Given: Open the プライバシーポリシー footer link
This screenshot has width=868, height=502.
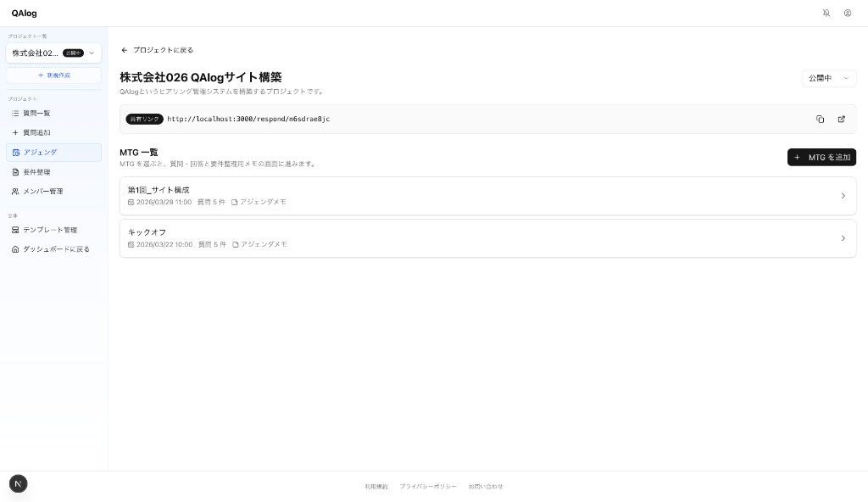Looking at the screenshot, I should point(428,487).
